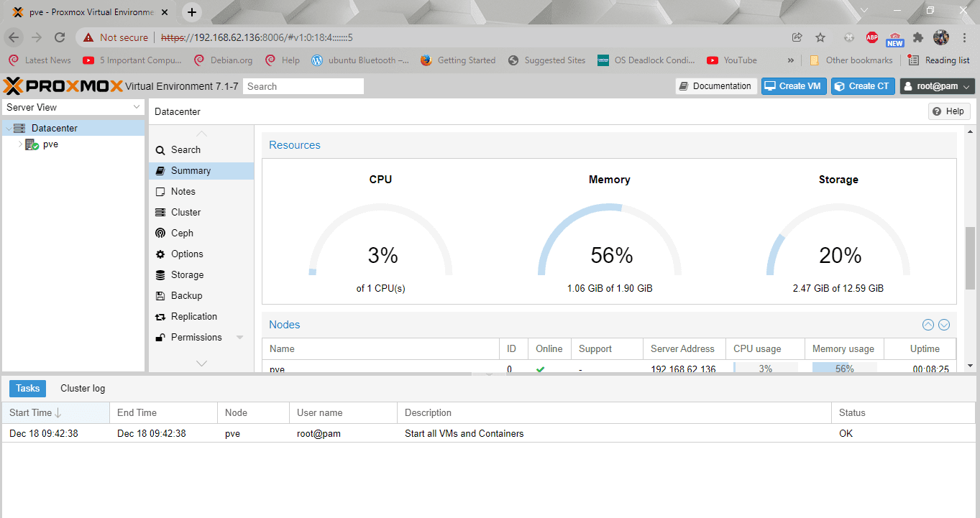Click the Ceph icon in sidebar
The image size is (980, 518).
160,233
